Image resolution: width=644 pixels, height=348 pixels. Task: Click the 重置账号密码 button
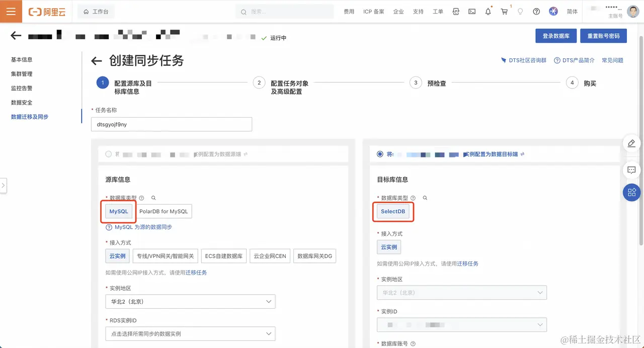tap(604, 36)
